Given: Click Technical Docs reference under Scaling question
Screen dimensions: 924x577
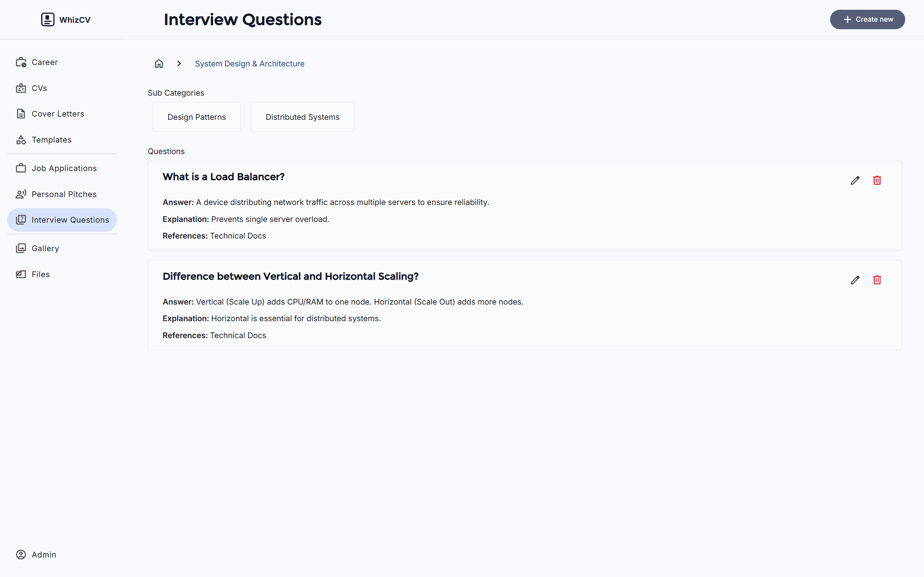Looking at the screenshot, I should pyautogui.click(x=238, y=336).
